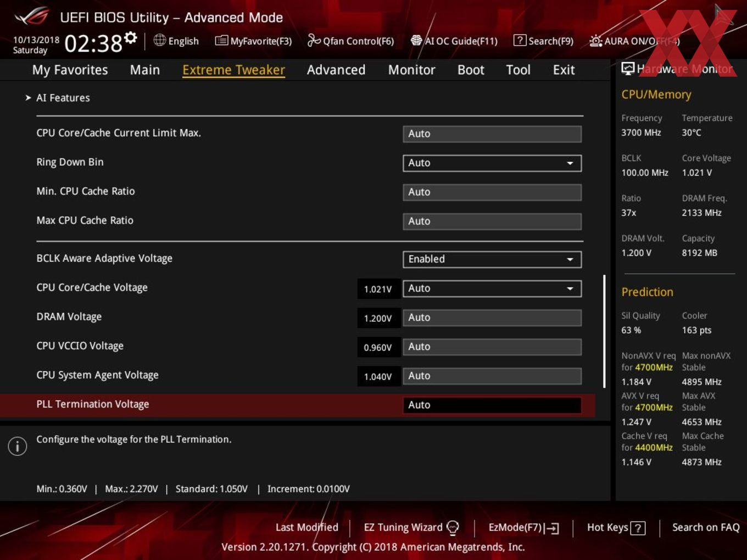The image size is (747, 560).
Task: Click the 1.200V DRAM Voltage readout
Action: [x=378, y=318]
